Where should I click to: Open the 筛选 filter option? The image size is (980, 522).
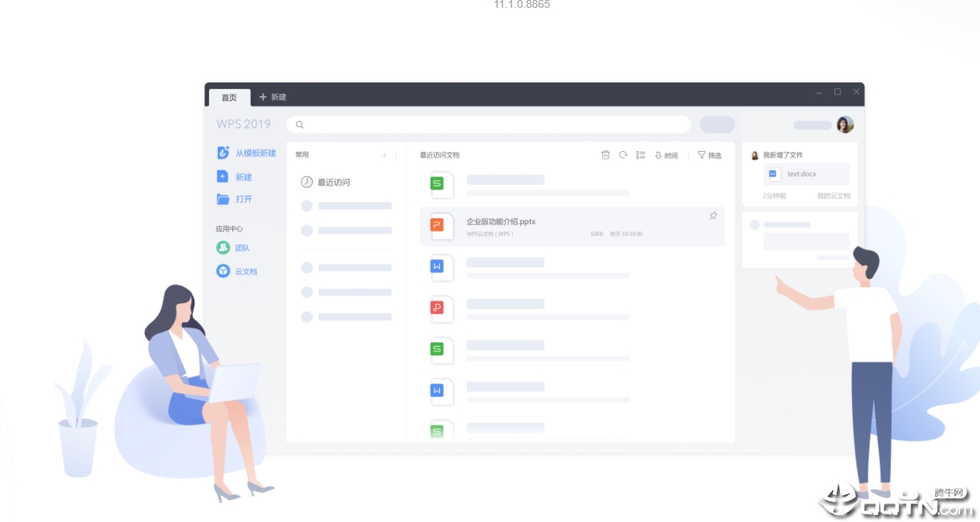click(710, 156)
